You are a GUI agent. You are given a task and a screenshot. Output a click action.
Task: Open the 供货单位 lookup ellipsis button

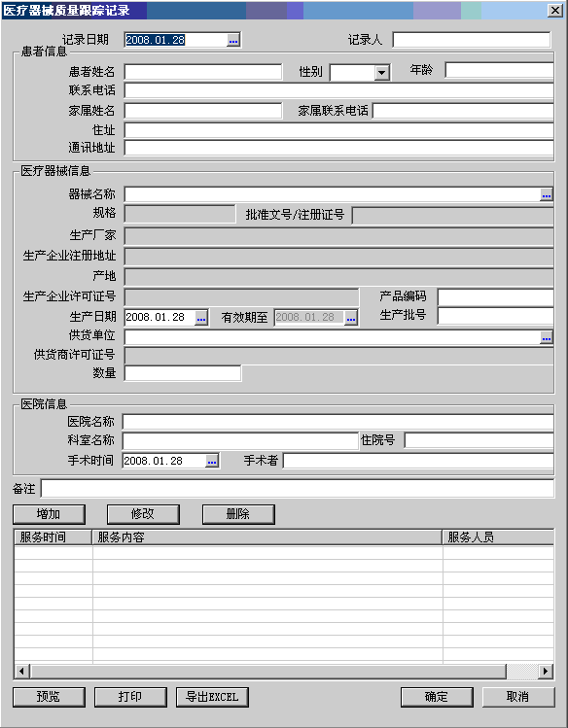click(547, 337)
